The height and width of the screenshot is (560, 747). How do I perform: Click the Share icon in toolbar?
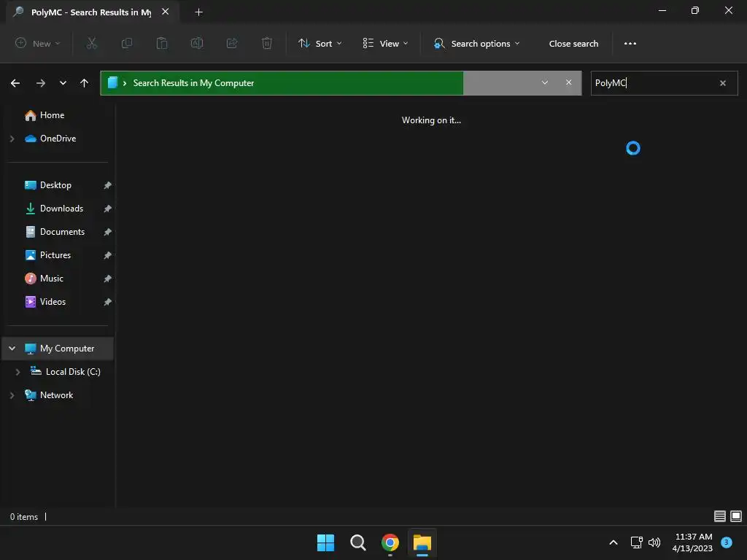(232, 43)
